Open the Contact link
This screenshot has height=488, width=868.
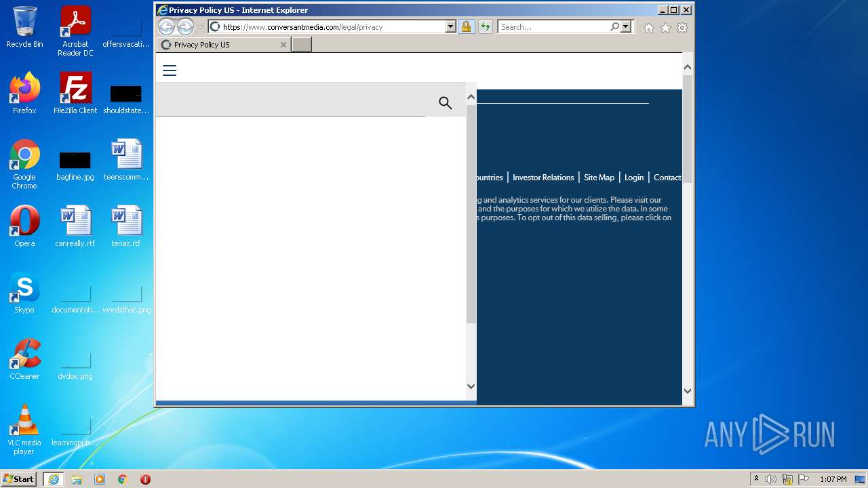point(667,178)
